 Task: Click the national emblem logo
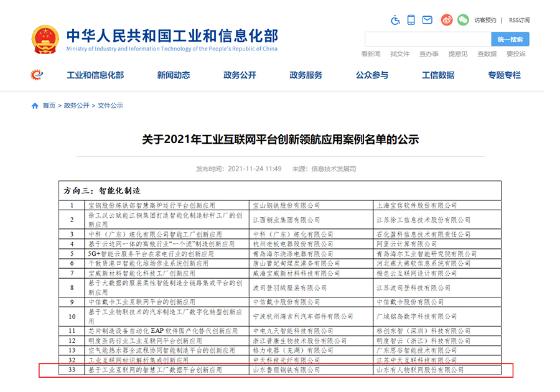[45, 39]
